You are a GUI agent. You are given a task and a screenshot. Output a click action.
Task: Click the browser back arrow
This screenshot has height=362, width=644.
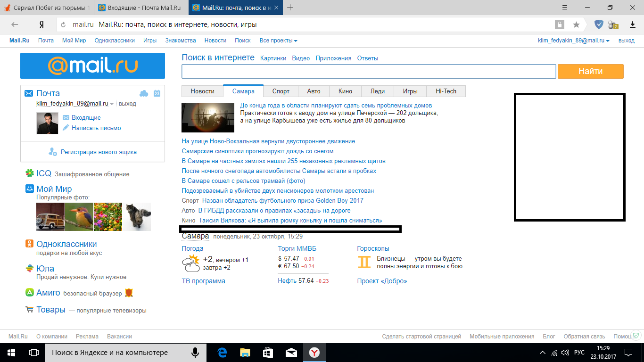tap(15, 25)
